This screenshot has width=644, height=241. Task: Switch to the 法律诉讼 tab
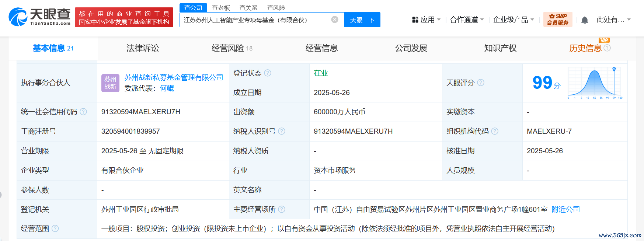point(143,48)
